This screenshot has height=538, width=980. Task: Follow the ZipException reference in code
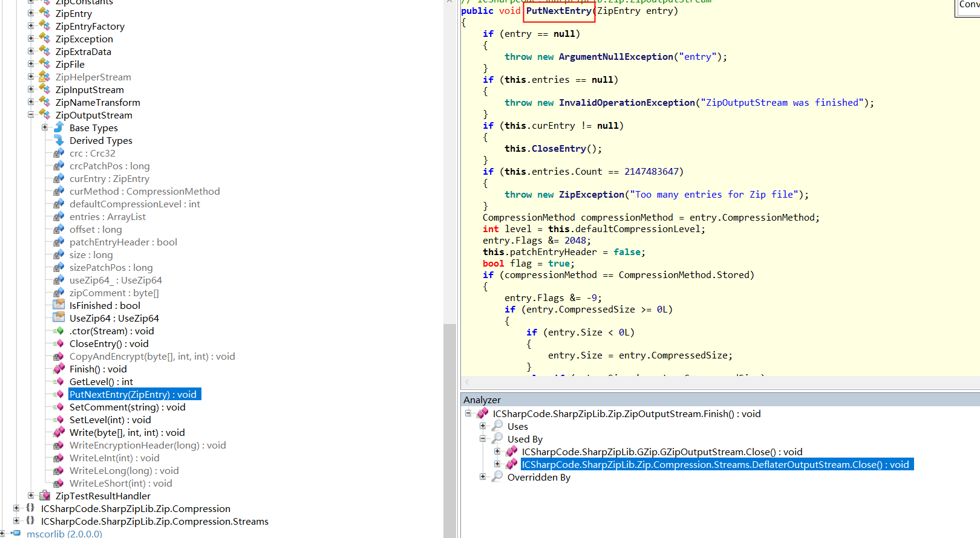591,195
